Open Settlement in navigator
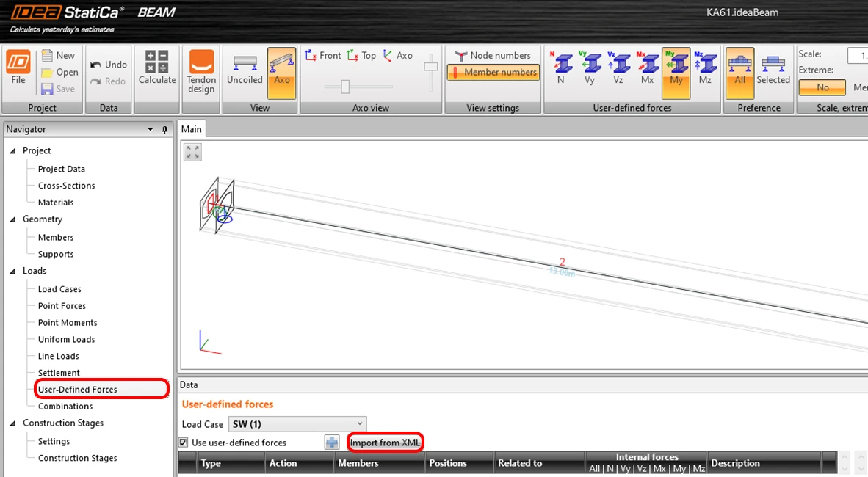The width and height of the screenshot is (868, 477). [x=59, y=372]
